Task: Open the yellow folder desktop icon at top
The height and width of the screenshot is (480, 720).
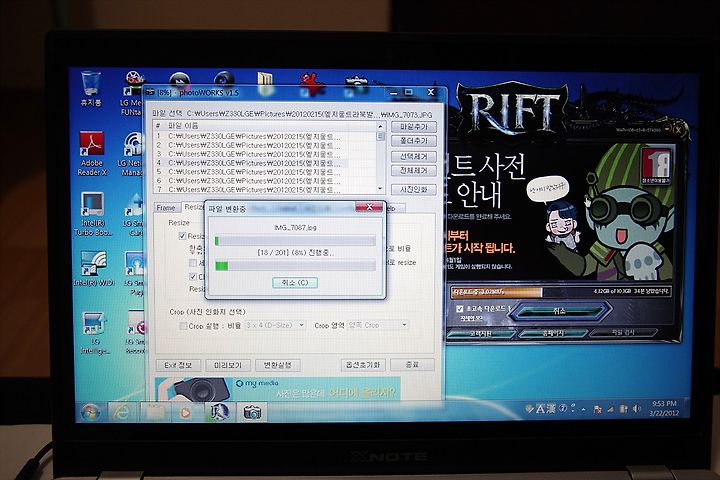Action: click(x=265, y=83)
